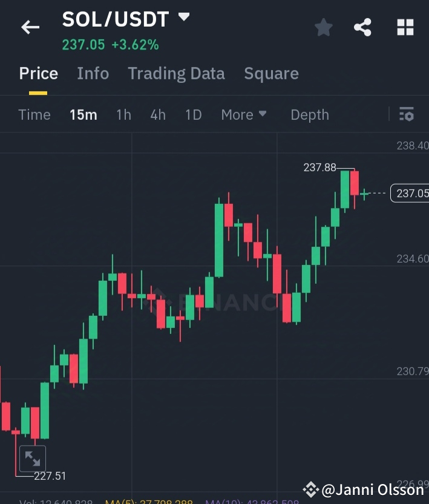Toggle the favorite star for SOL/USDT
429x504 pixels.
point(323,27)
